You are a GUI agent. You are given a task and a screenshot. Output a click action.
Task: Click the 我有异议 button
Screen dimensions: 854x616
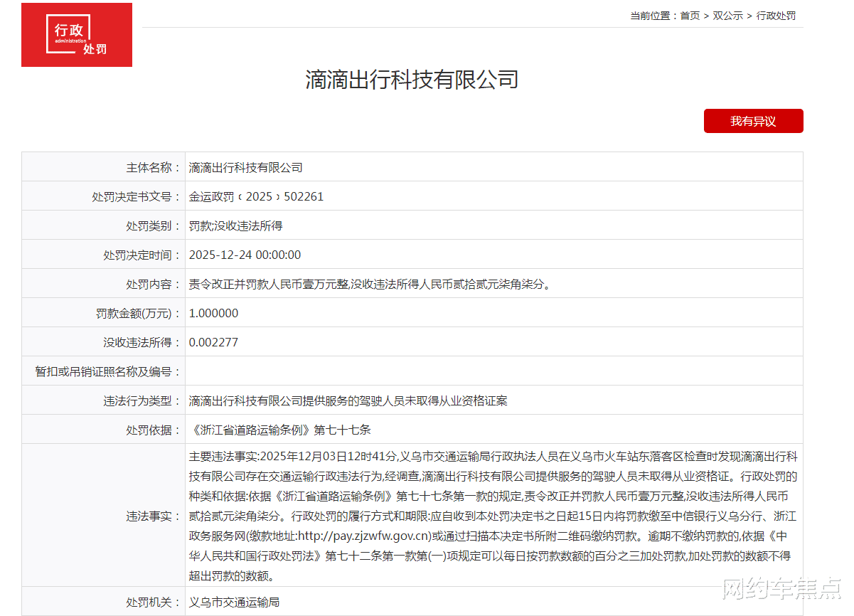tap(753, 121)
